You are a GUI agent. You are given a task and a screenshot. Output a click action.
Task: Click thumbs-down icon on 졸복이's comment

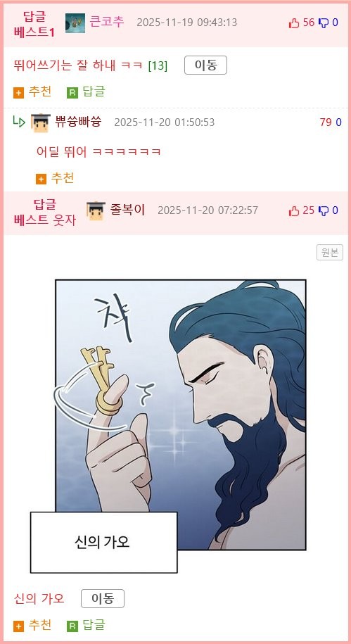coord(324,210)
